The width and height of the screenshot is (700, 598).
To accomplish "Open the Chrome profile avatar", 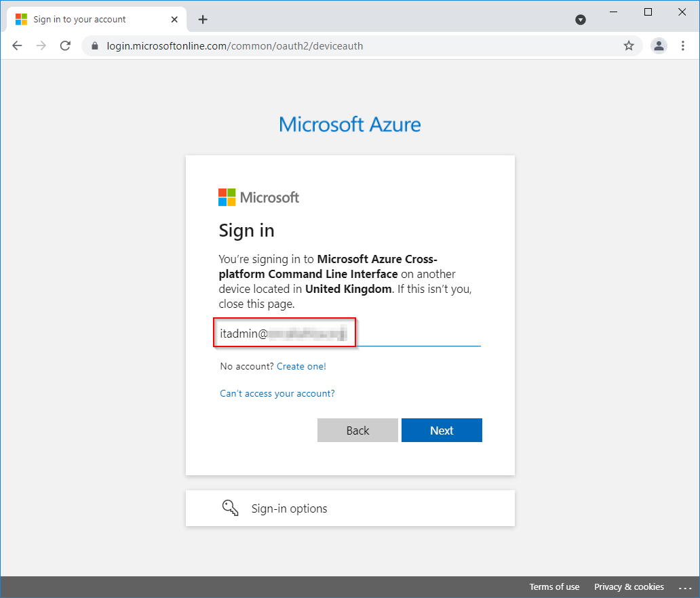I will [659, 45].
